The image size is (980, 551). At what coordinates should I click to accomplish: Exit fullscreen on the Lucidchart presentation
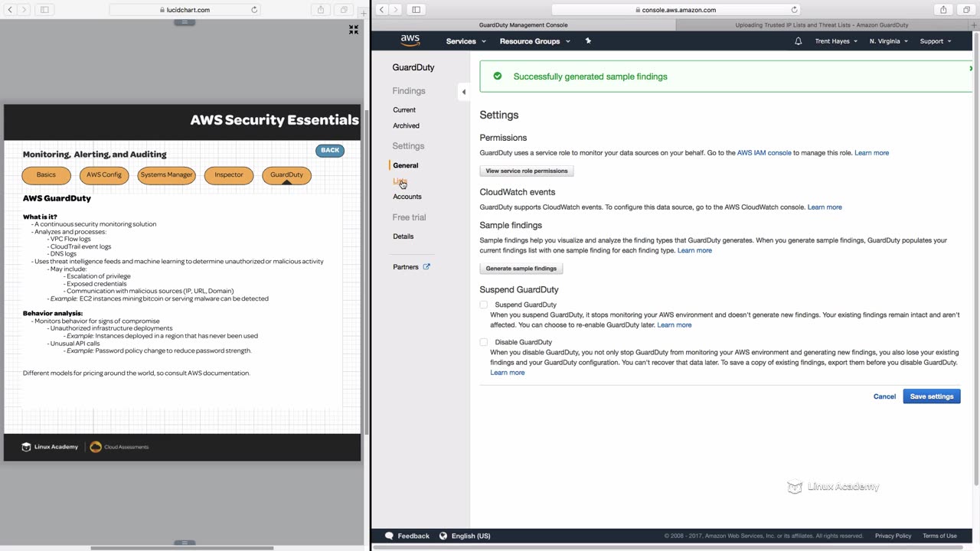[354, 30]
